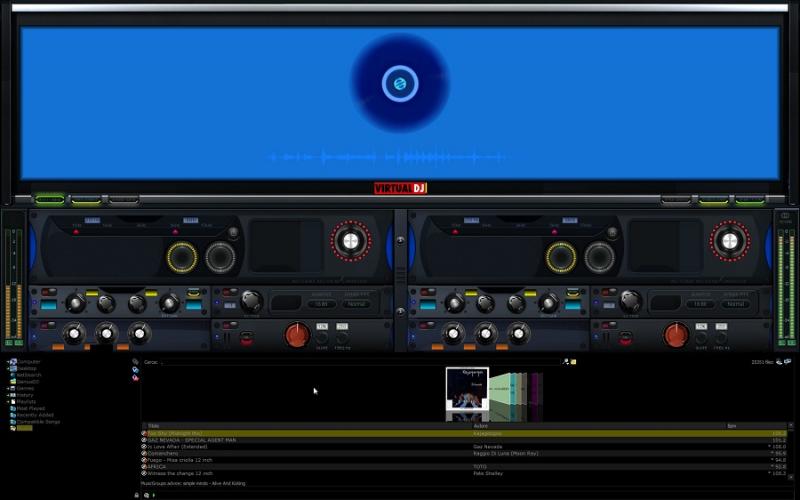Toggle the left deck red-knob panel switch

pos(231,325)
